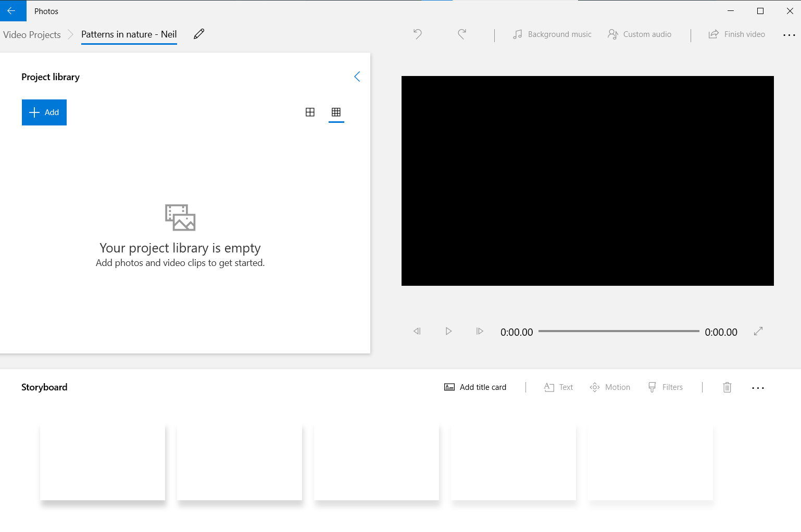Open storyboard more options menu
Screen dimensions: 801x532
click(758, 388)
